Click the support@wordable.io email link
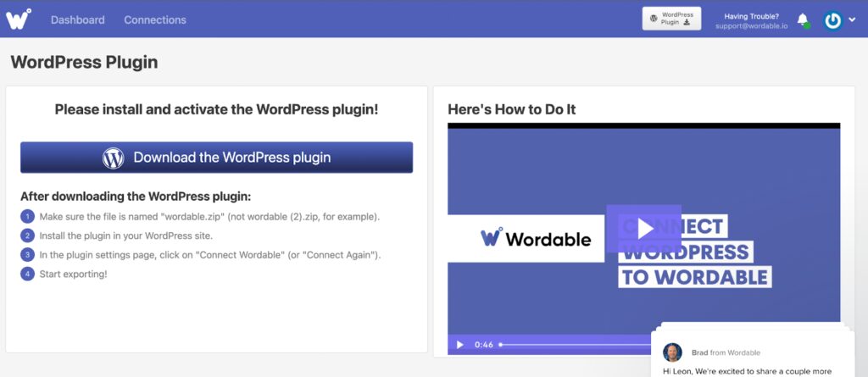The image size is (868, 377). point(751,26)
